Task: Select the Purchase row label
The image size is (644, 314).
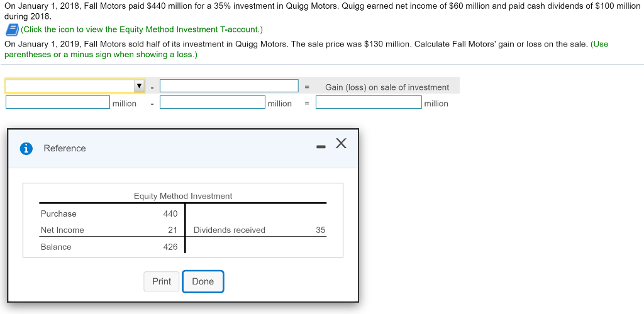Action: pyautogui.click(x=58, y=214)
